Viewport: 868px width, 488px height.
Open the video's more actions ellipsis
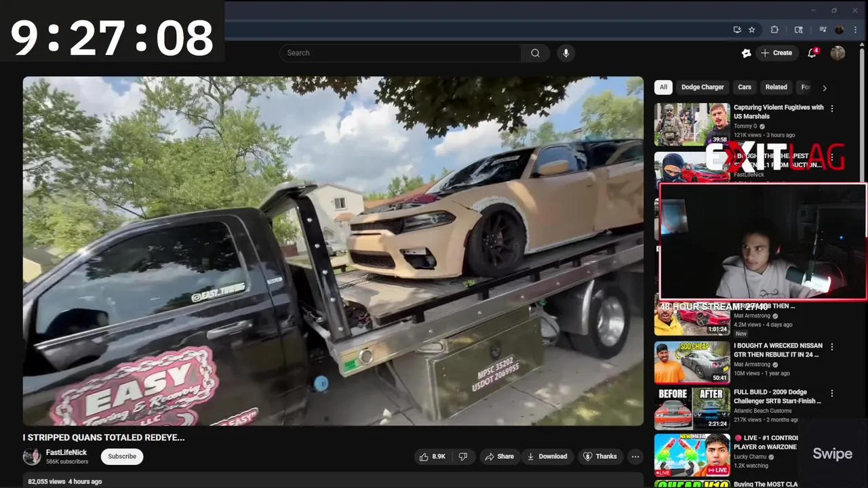(635, 456)
